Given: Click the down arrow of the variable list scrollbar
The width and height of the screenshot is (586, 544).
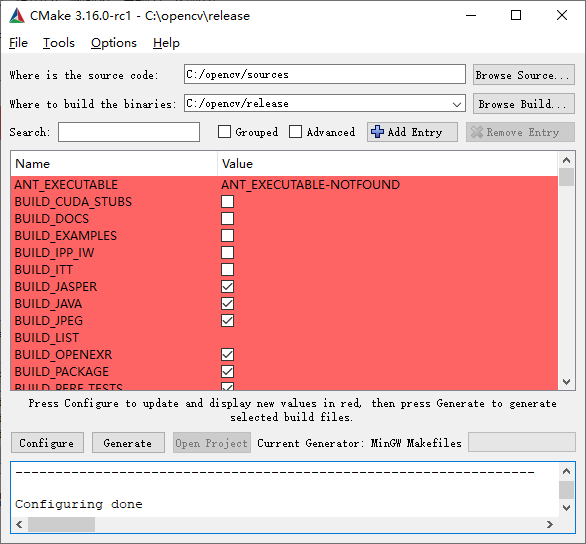Looking at the screenshot, I should tap(566, 382).
